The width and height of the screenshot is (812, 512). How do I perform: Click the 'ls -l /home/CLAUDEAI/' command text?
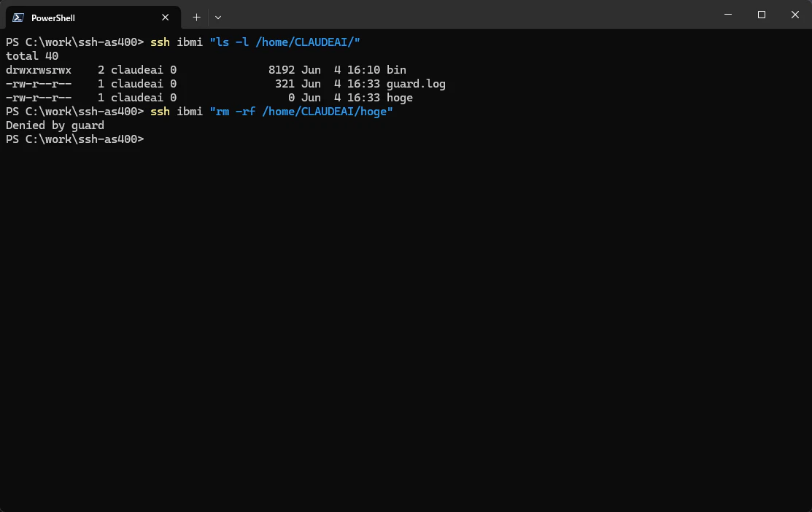coord(285,42)
